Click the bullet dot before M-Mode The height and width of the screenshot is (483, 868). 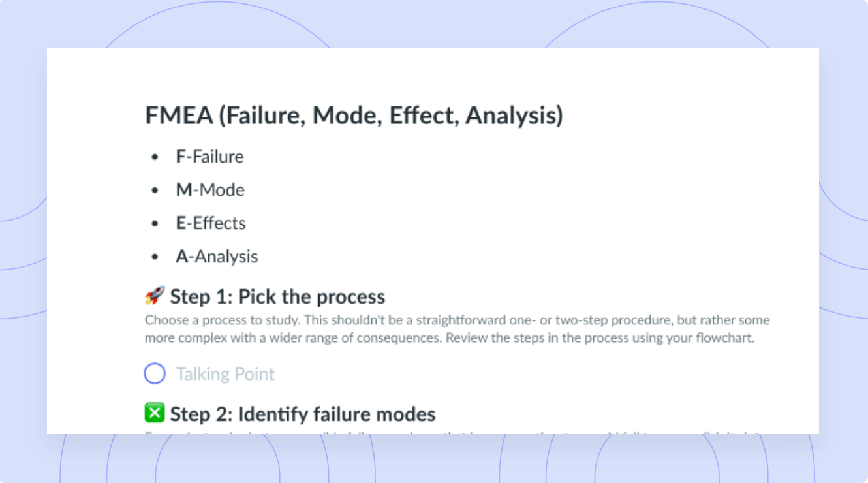pyautogui.click(x=155, y=191)
